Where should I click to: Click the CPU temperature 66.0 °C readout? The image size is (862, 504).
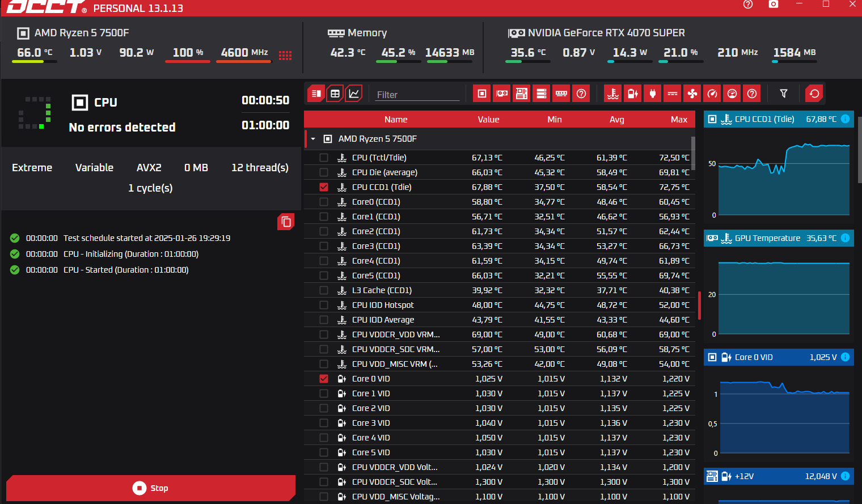tap(35, 53)
